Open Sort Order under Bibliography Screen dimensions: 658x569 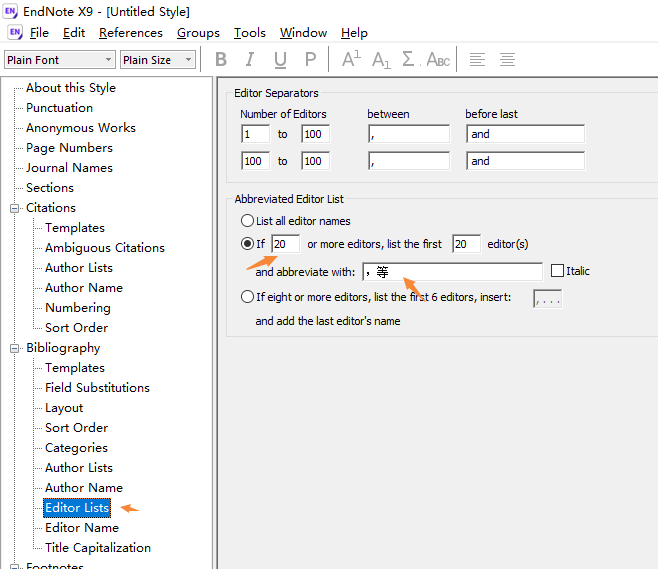76,428
